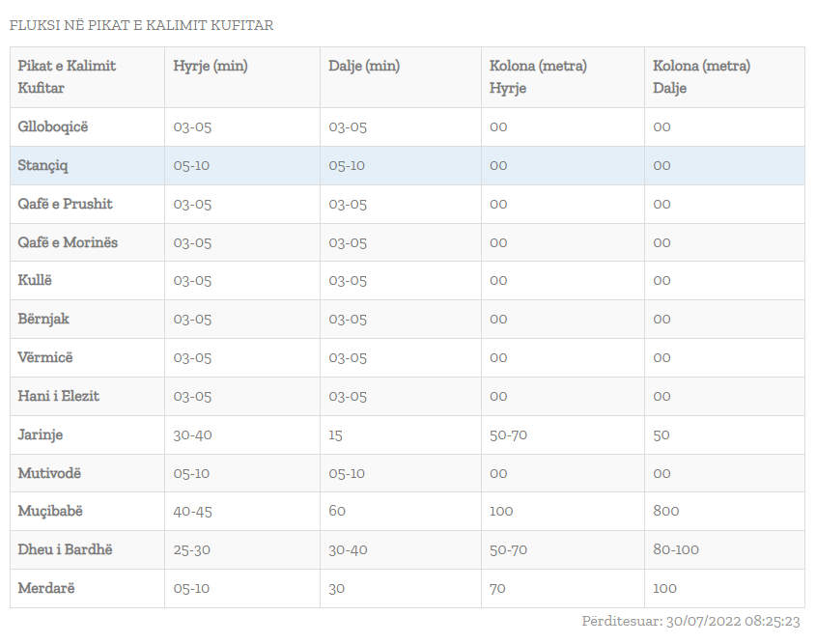Select Merdarë entry column value '70'
Viewport: 816px width, 644px height.
(x=497, y=588)
